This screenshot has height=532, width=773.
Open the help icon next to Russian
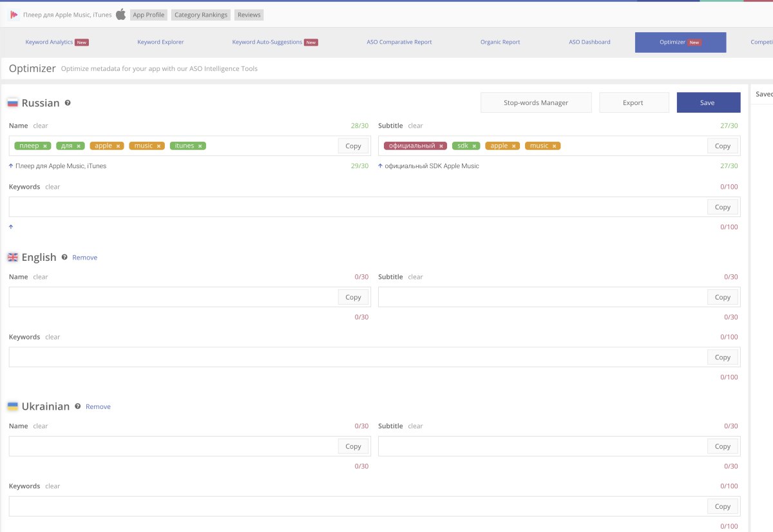point(68,103)
